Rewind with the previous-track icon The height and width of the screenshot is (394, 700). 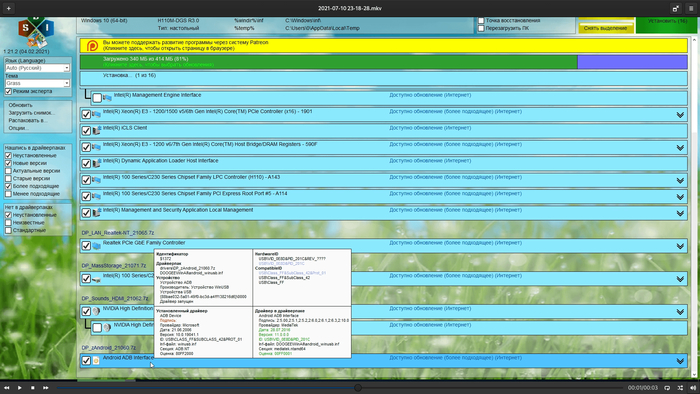click(7, 388)
